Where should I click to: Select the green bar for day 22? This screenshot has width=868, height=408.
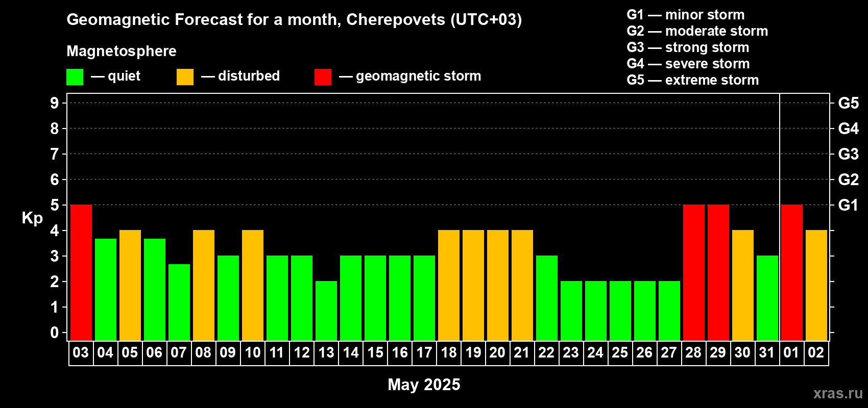[x=547, y=298]
